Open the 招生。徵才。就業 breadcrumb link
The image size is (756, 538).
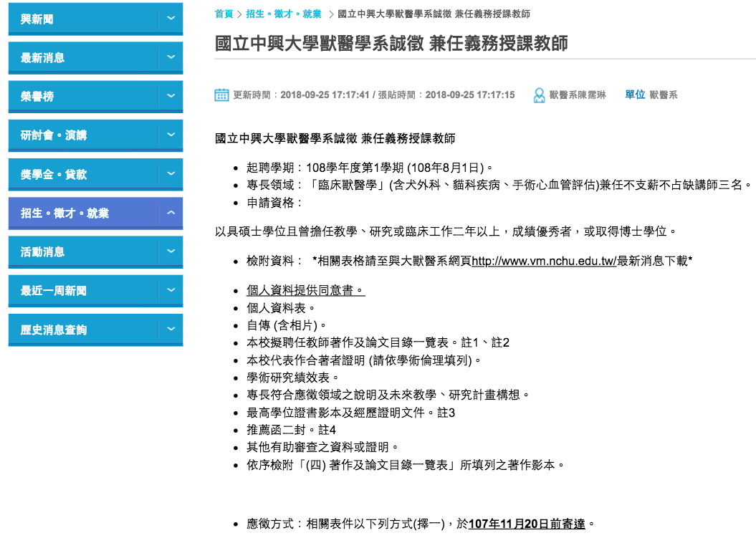284,14
